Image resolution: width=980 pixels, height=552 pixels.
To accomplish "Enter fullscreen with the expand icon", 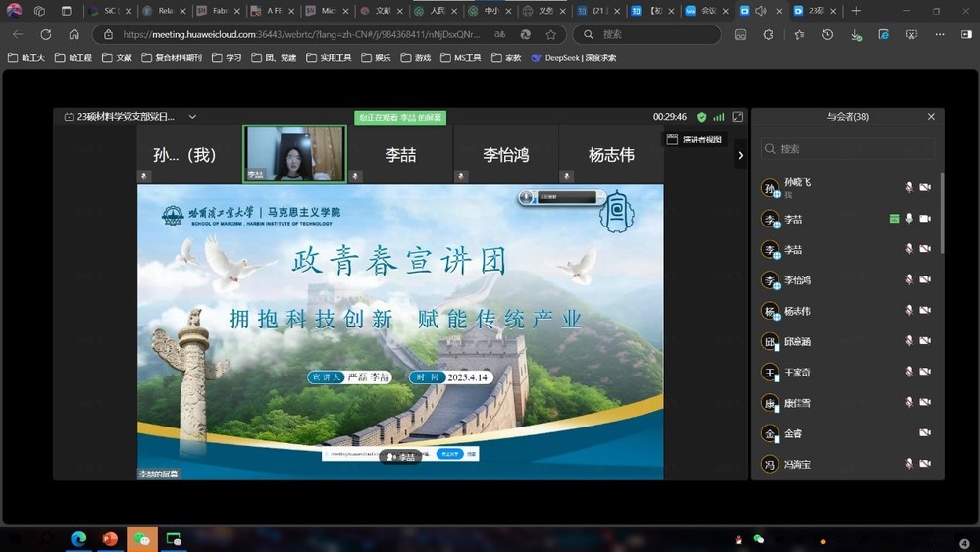I will tap(738, 117).
